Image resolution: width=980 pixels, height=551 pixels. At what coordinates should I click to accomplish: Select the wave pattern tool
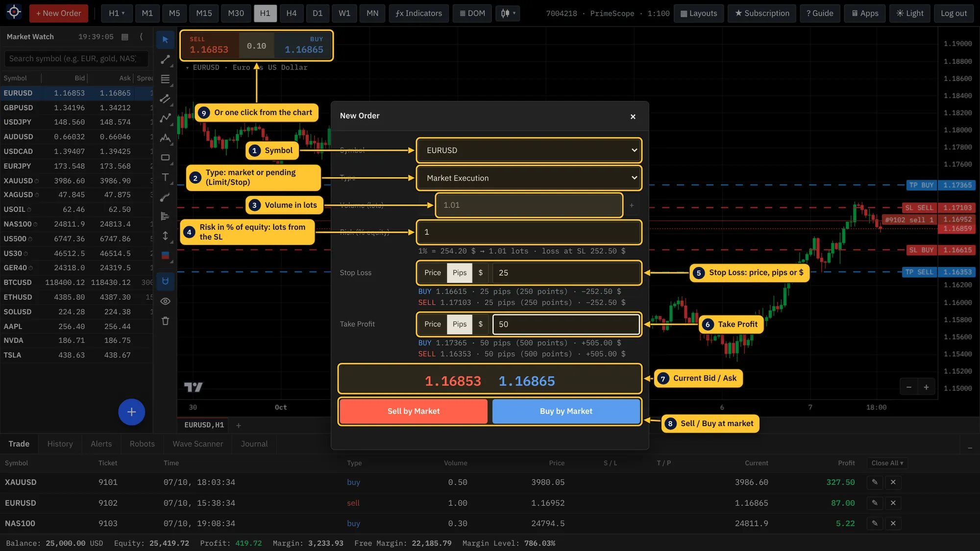tap(165, 138)
